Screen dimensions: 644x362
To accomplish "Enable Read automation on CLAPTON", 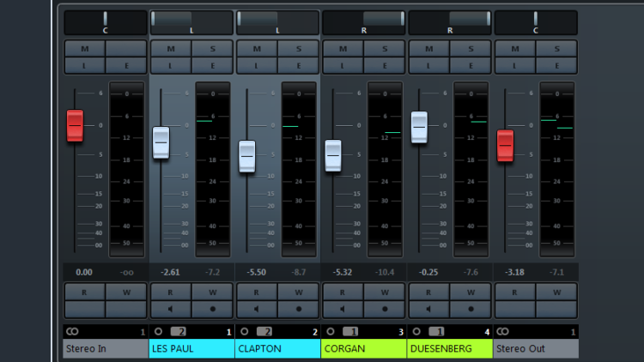I will tap(257, 293).
